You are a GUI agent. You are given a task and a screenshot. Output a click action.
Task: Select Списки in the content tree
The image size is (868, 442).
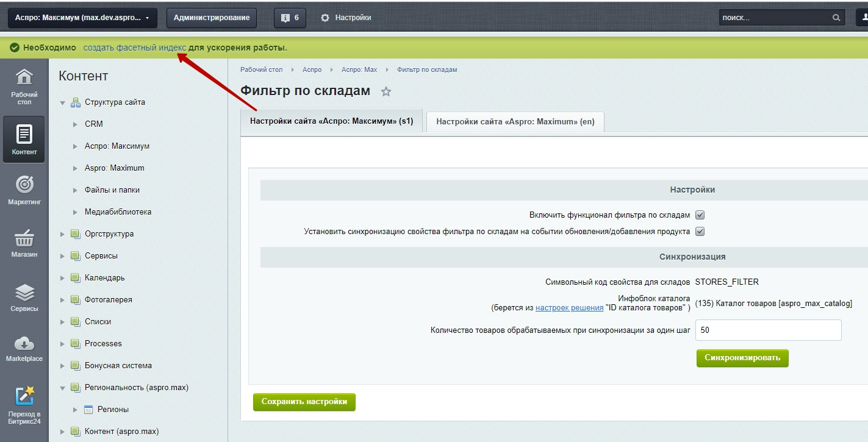coord(98,321)
